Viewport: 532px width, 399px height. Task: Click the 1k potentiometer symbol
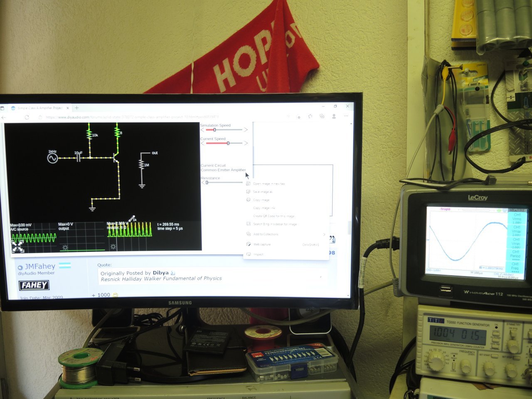tap(133, 219)
